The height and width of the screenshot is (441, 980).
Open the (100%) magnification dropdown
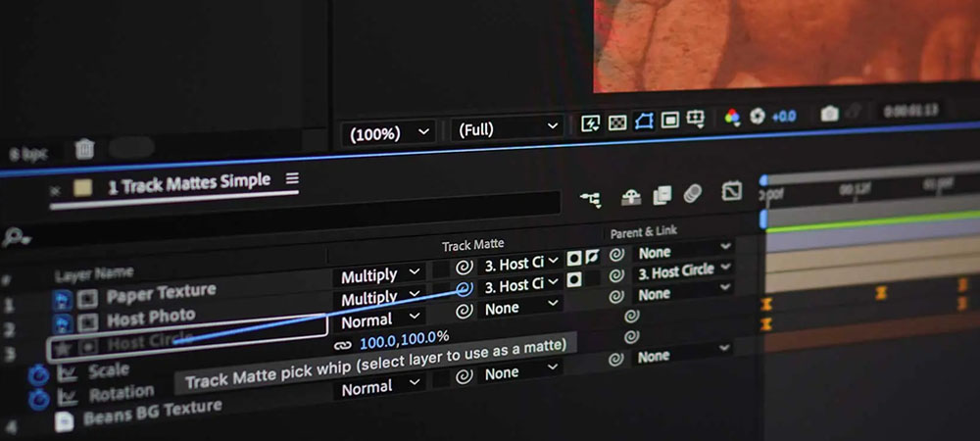pos(388,133)
